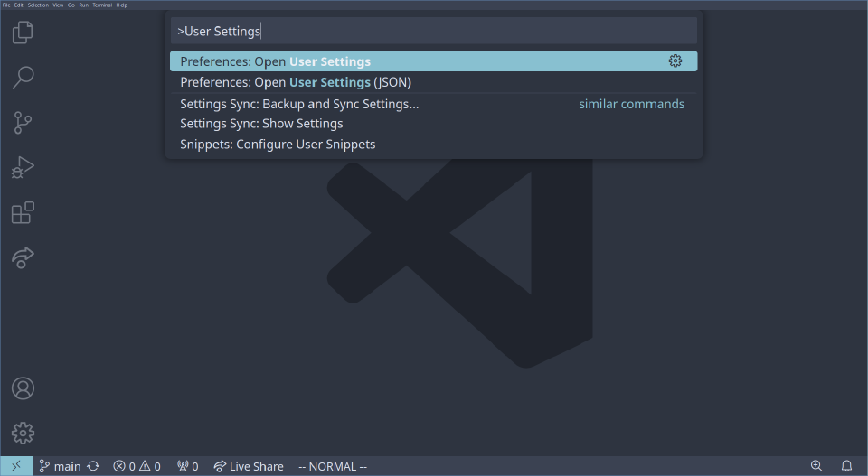
Task: Click the -- NORMAL -- Vim mode indicator
Action: pyautogui.click(x=333, y=467)
